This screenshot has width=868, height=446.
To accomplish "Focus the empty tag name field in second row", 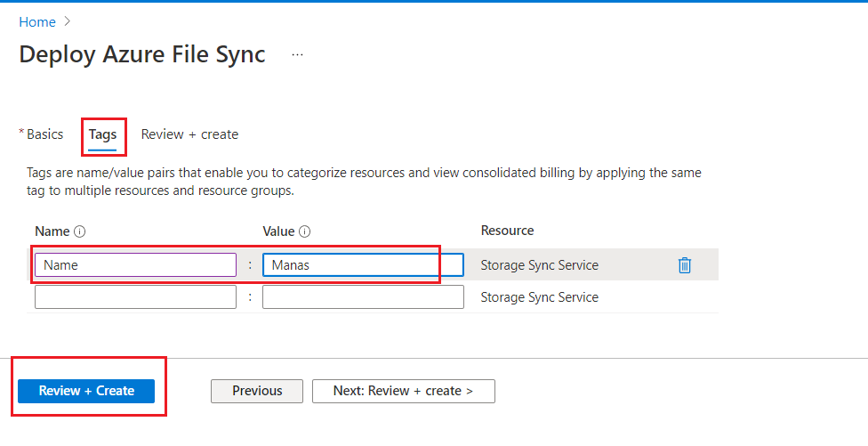I will (135, 297).
